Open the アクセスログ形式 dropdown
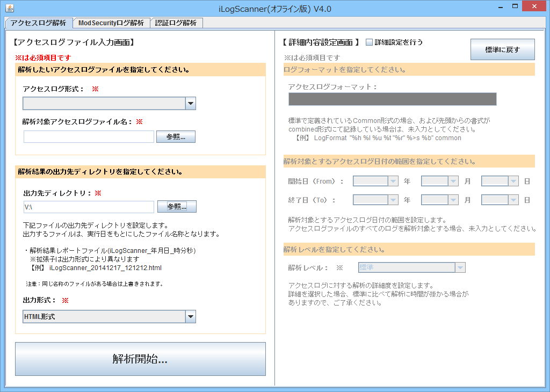The height and width of the screenshot is (392, 550). click(x=191, y=102)
